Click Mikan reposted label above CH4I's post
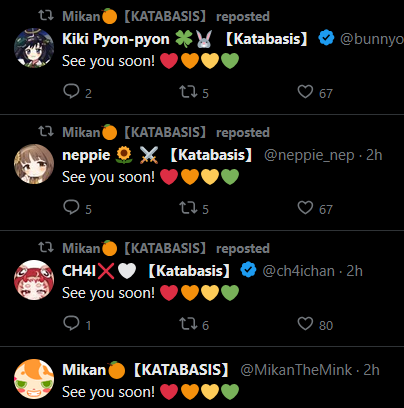 [166, 248]
